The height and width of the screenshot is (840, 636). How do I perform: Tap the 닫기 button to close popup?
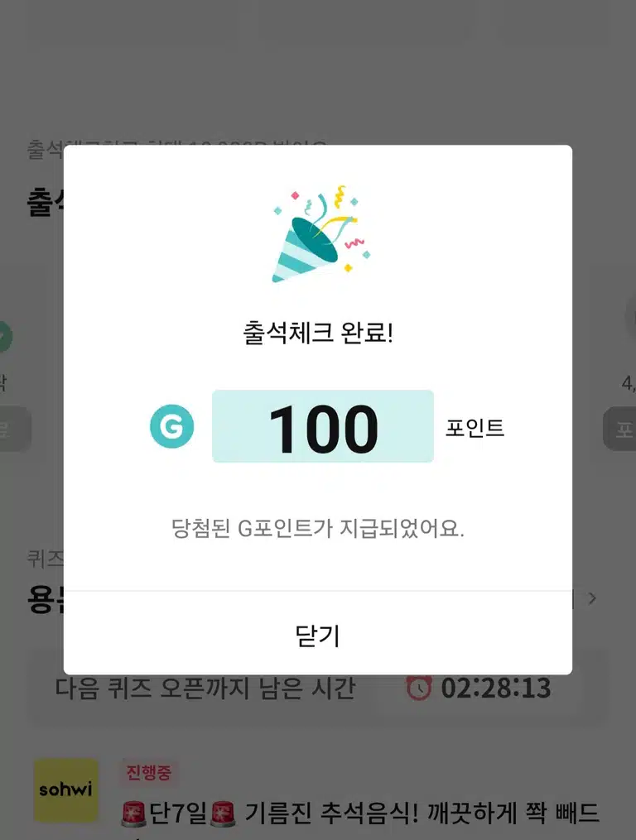317,635
